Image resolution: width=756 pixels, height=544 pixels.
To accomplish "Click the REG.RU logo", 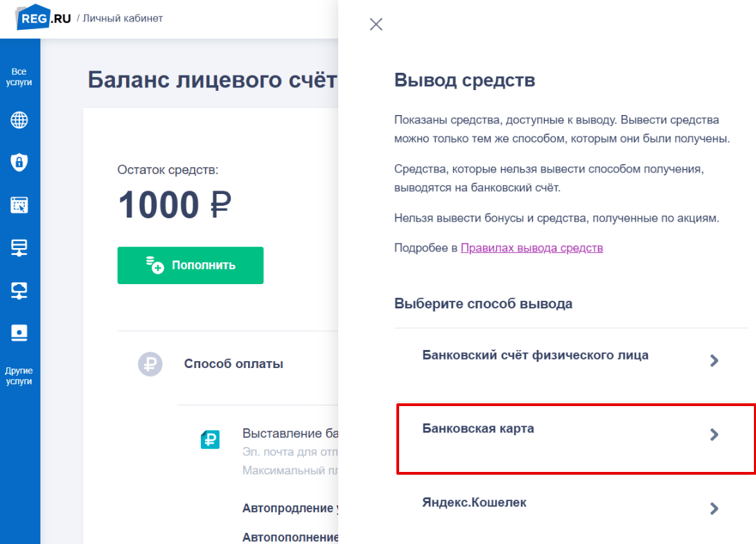I will point(44,17).
